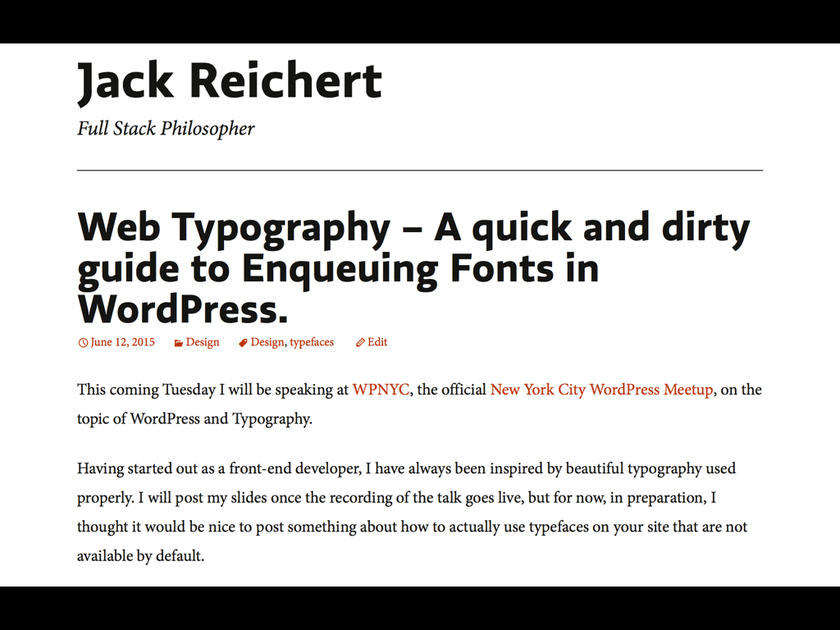Click the word 'WordPress.' in the post title

click(x=183, y=309)
